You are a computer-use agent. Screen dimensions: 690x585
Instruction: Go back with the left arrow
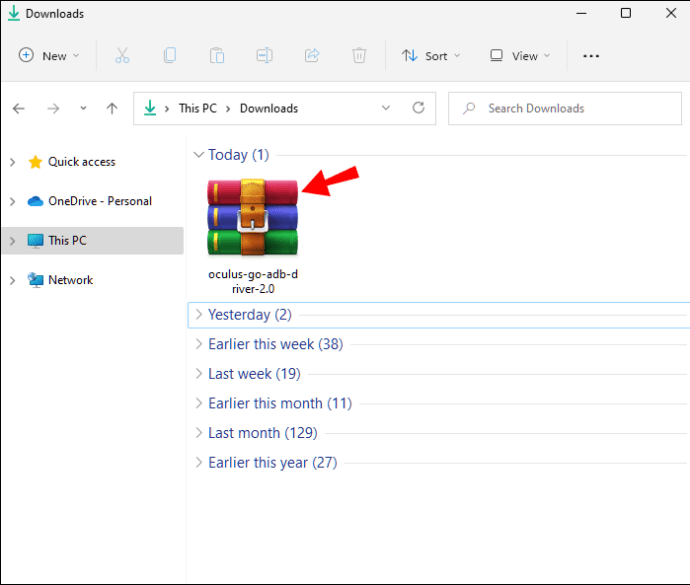pyautogui.click(x=18, y=108)
